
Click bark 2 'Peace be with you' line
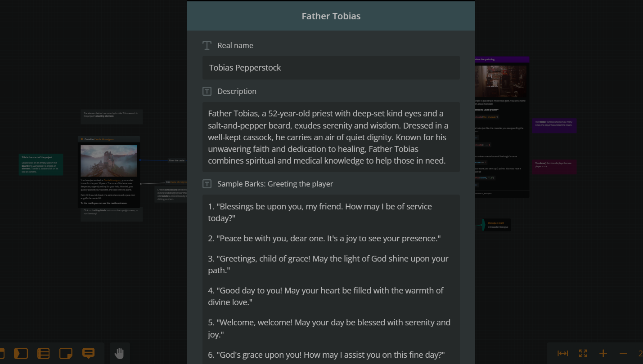[x=324, y=238]
